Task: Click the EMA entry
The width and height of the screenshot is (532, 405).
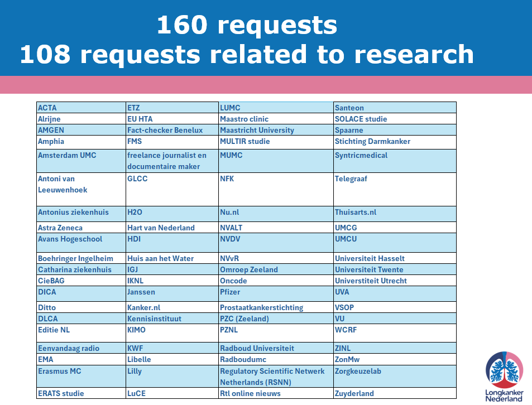Action: coord(81,359)
